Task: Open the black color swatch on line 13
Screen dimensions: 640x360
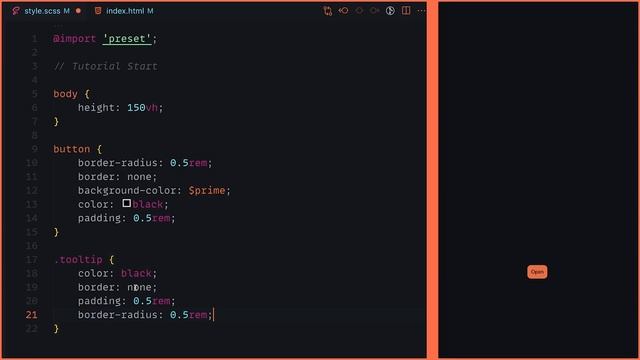Action: (x=127, y=203)
